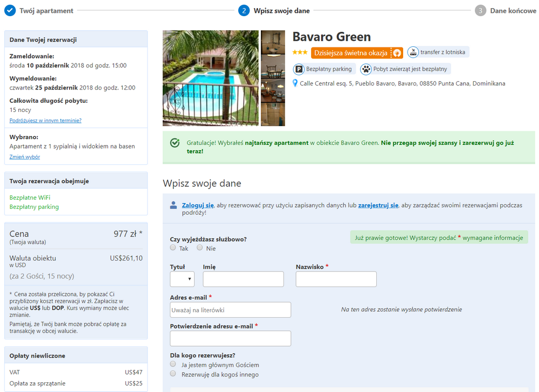This screenshot has height=392, width=539.
Task: Select Dane końcowe step
Action: click(x=513, y=11)
